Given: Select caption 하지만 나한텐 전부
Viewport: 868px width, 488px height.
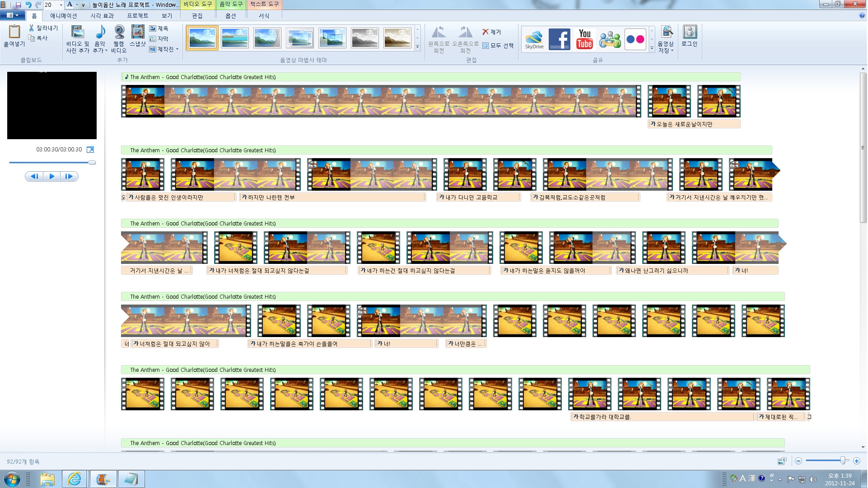Looking at the screenshot, I should click(332, 197).
